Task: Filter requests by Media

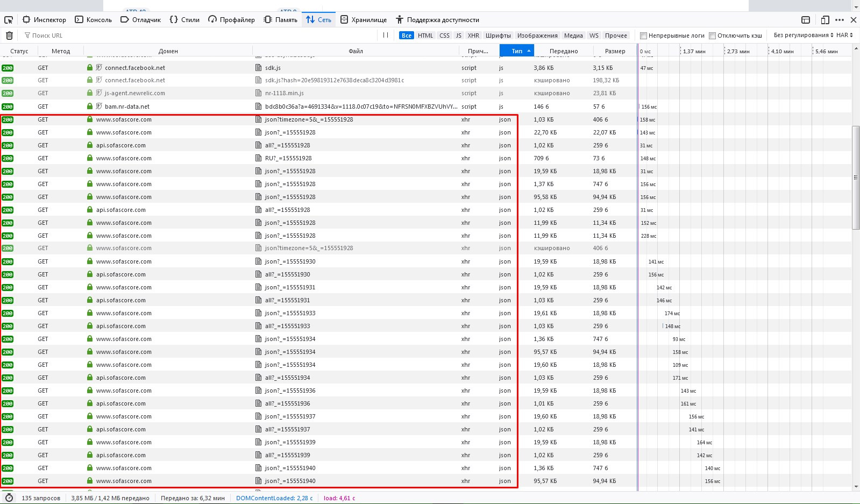Action: pyautogui.click(x=573, y=36)
